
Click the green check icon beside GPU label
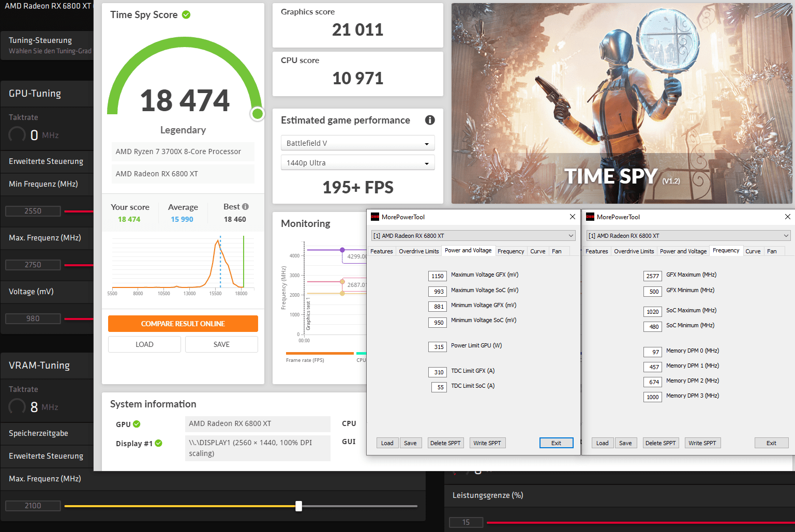(x=137, y=424)
